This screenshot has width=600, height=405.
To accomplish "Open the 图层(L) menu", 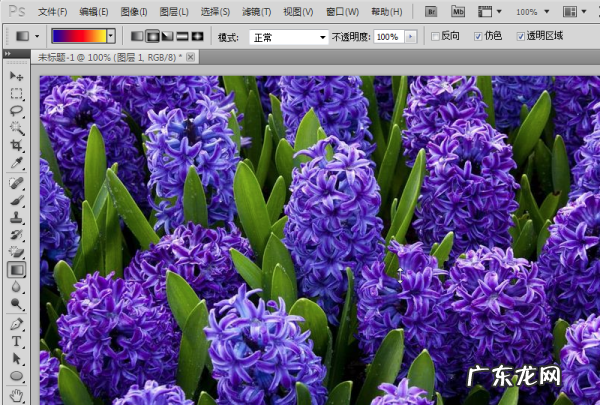I will [x=174, y=12].
